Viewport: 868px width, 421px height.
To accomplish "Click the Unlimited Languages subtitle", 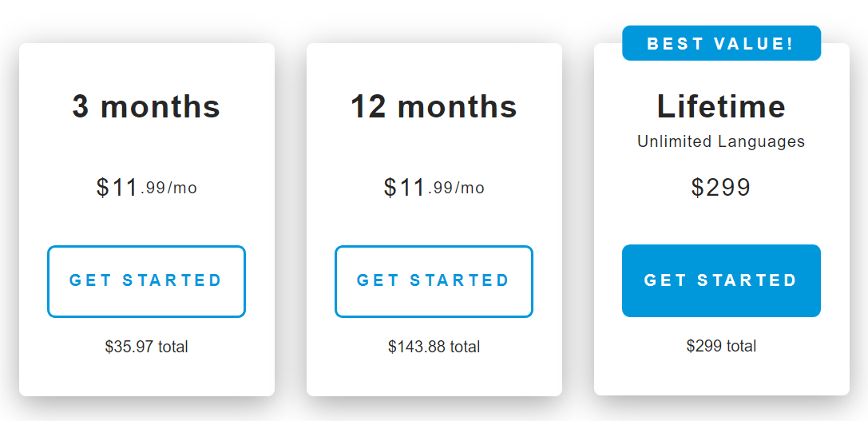I will (721, 141).
